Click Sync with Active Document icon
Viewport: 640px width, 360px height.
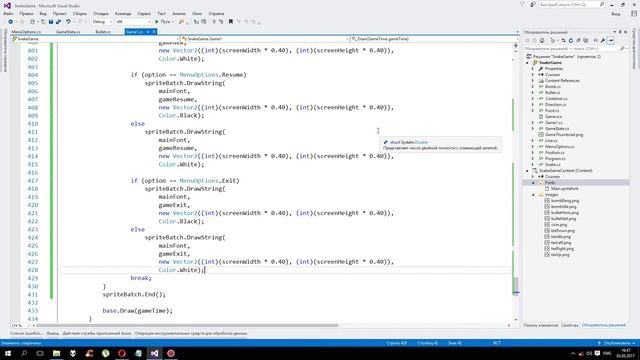tap(564, 40)
